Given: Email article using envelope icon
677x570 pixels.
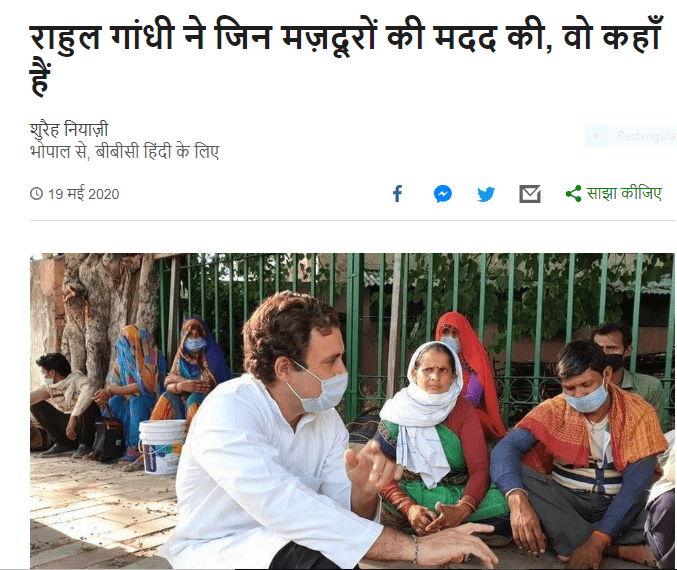Looking at the screenshot, I should point(530,194).
